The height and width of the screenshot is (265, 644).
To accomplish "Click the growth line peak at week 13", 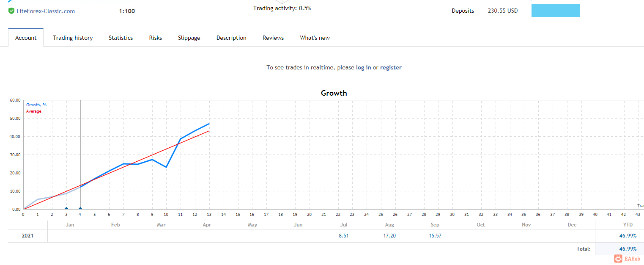I will point(209,124).
